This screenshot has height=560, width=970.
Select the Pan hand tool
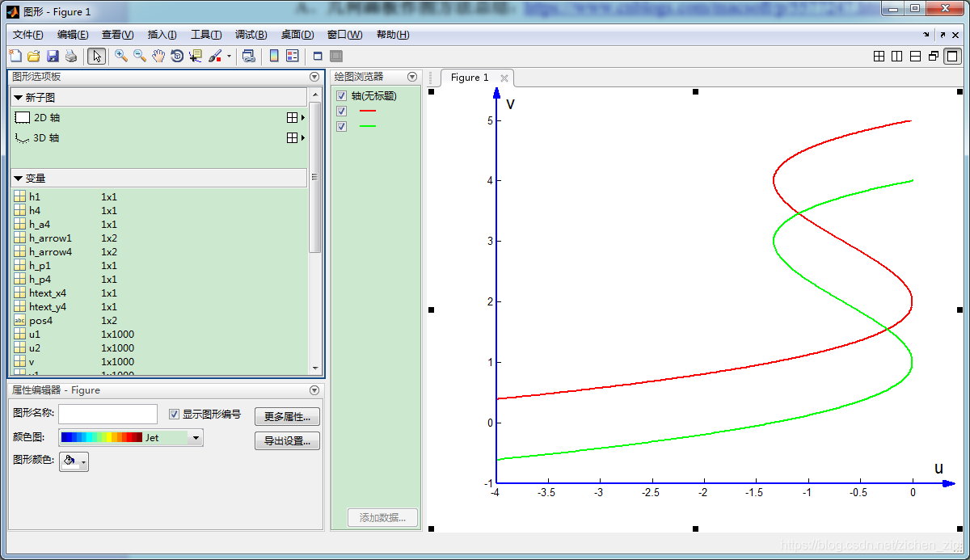(x=158, y=56)
